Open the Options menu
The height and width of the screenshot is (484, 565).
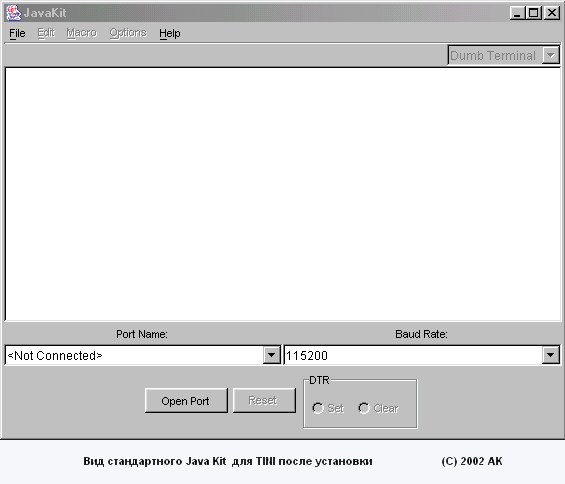128,33
